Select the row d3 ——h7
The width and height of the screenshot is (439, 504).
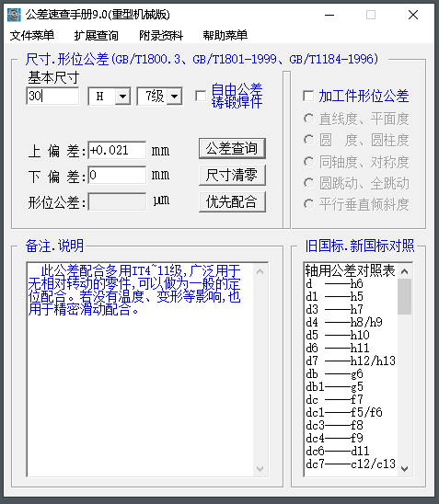pos(351,309)
